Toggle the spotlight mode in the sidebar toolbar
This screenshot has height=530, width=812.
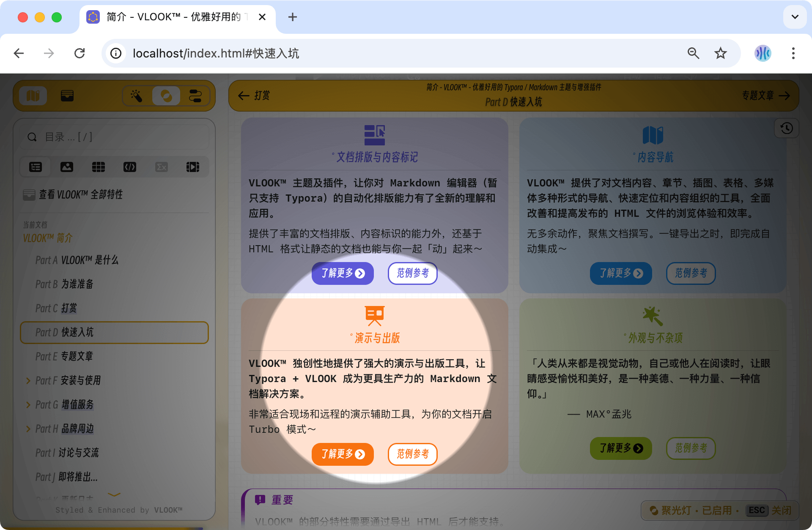coord(167,96)
